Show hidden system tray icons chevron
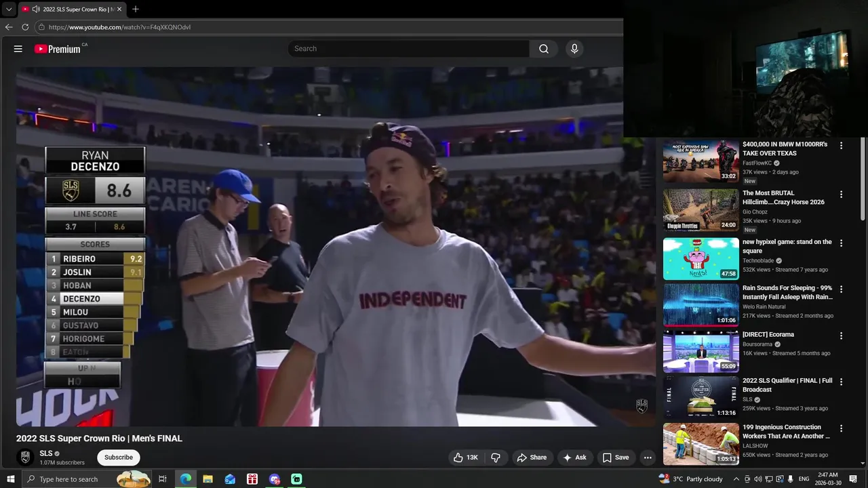Image resolution: width=868 pixels, height=488 pixels. pos(736,479)
